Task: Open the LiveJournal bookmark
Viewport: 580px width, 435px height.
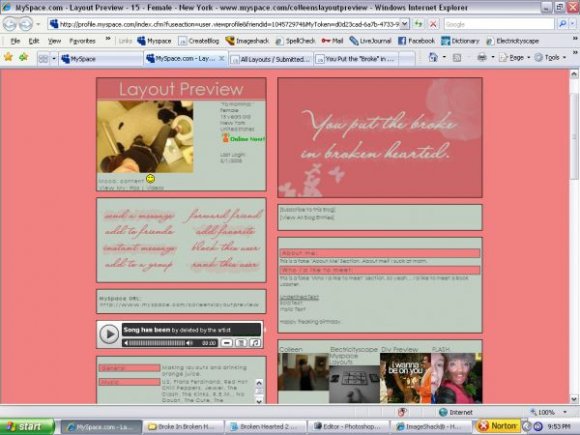Action: point(370,41)
